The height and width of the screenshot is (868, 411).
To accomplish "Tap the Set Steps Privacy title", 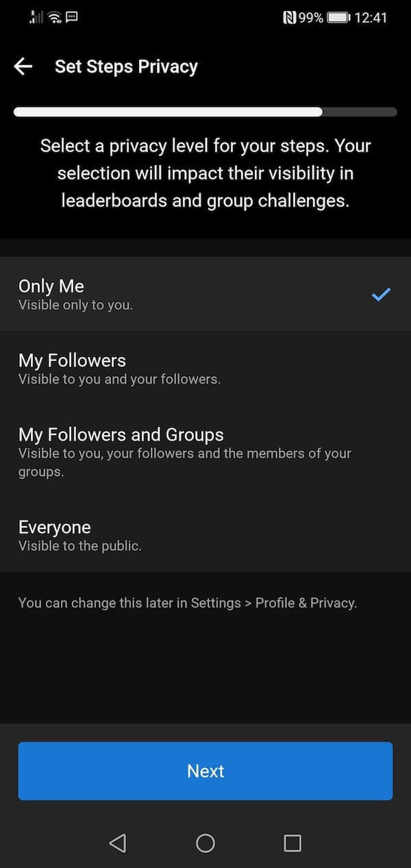I will [126, 66].
